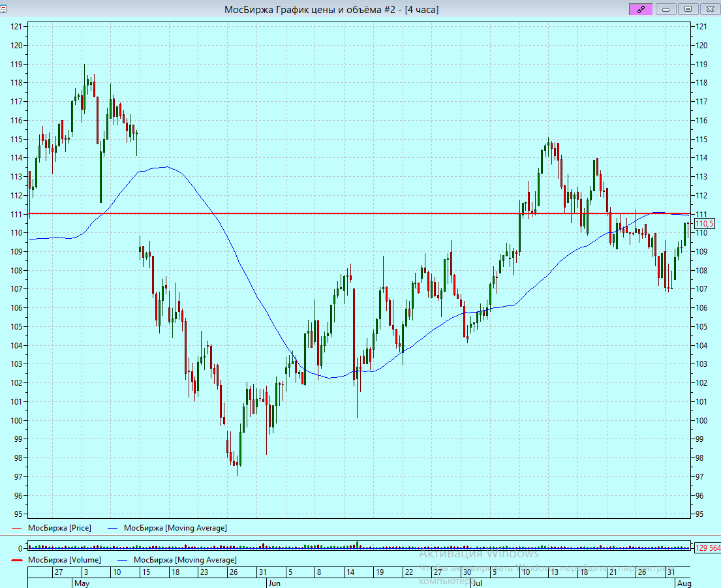The width and height of the screenshot is (721, 588).
Task: Click the volume value tag 129 564
Action: tap(708, 548)
